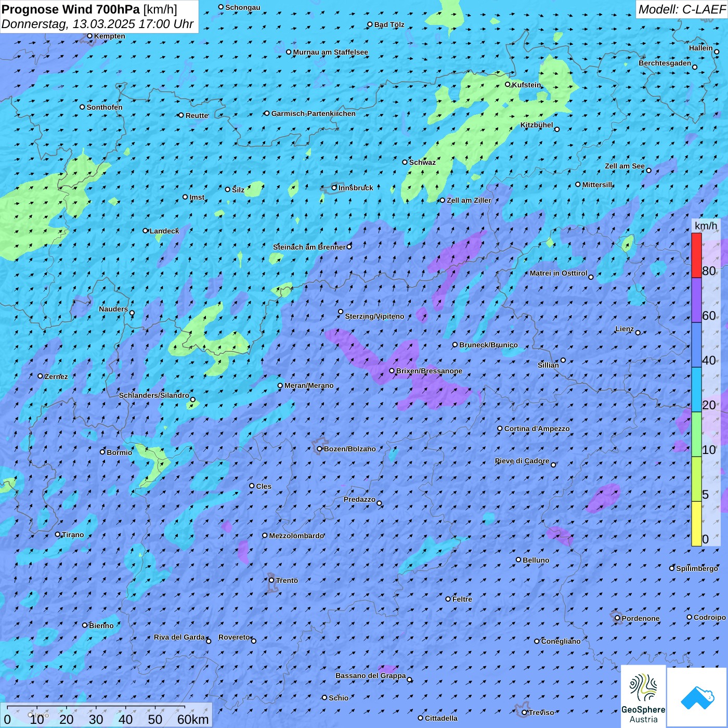This screenshot has height=728, width=728.
Task: Click the Lienz location dot
Action: click(638, 333)
